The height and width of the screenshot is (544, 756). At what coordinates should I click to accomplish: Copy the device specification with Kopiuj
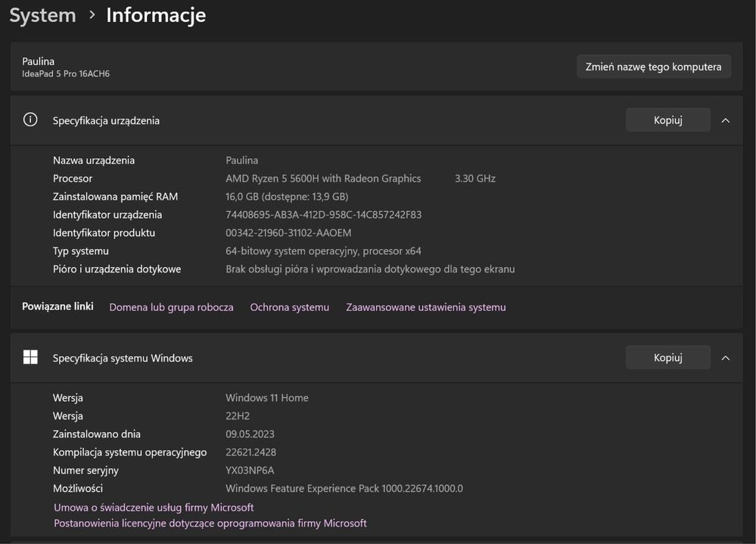click(x=667, y=120)
